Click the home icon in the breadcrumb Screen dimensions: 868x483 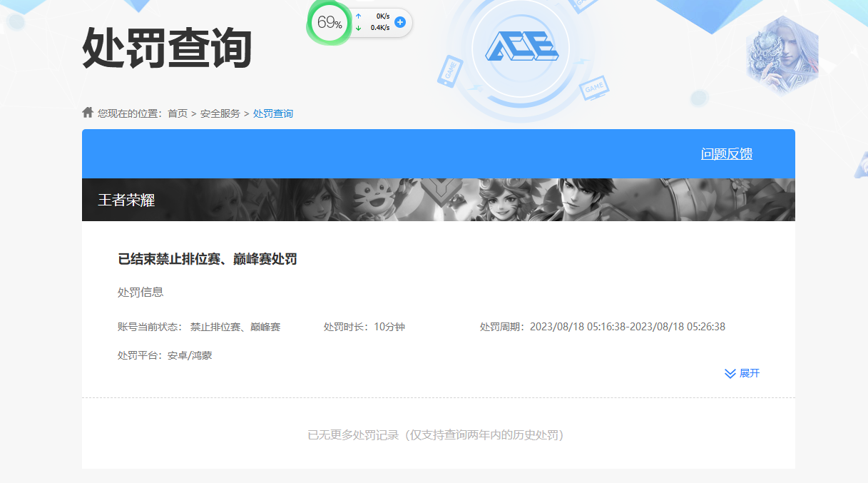(88, 112)
